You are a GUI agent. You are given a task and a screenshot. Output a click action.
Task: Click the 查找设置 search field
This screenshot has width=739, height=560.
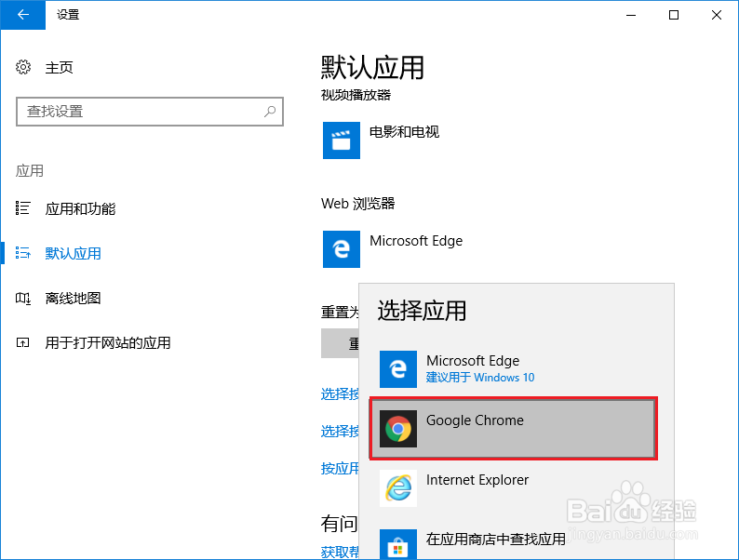pos(140,112)
